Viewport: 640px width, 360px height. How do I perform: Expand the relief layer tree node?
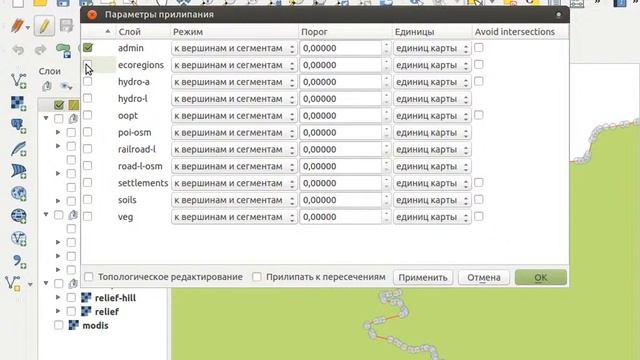58,311
